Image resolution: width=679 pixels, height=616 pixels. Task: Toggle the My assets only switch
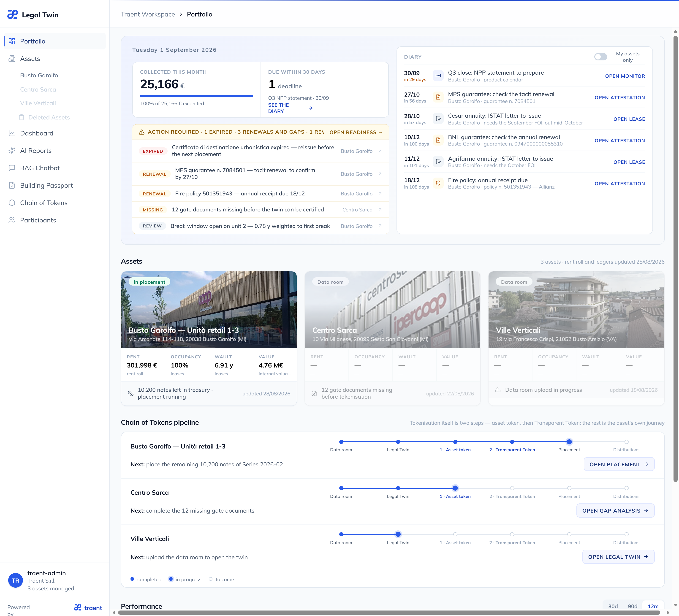click(x=600, y=57)
